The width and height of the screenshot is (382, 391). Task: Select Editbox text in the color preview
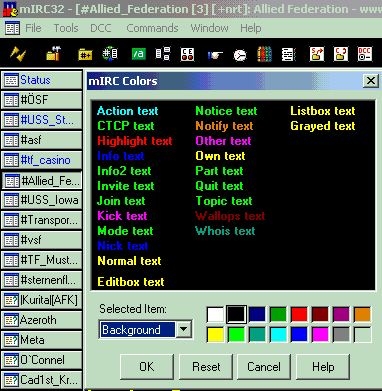pyautogui.click(x=131, y=282)
